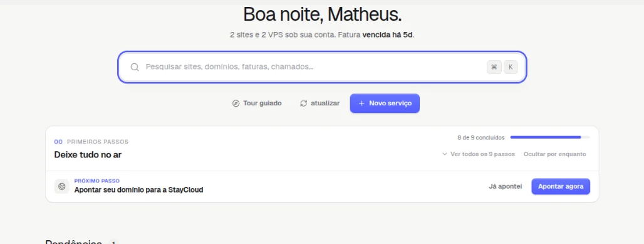The height and width of the screenshot is (244, 644).
Task: Click the magnifier icon in the search bar
Action: [x=135, y=67]
